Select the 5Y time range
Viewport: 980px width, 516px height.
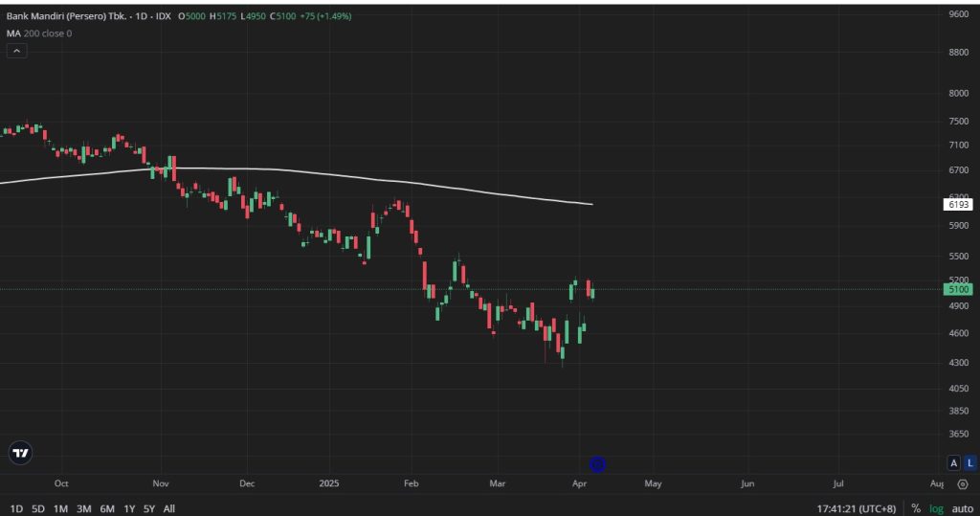(x=148, y=508)
